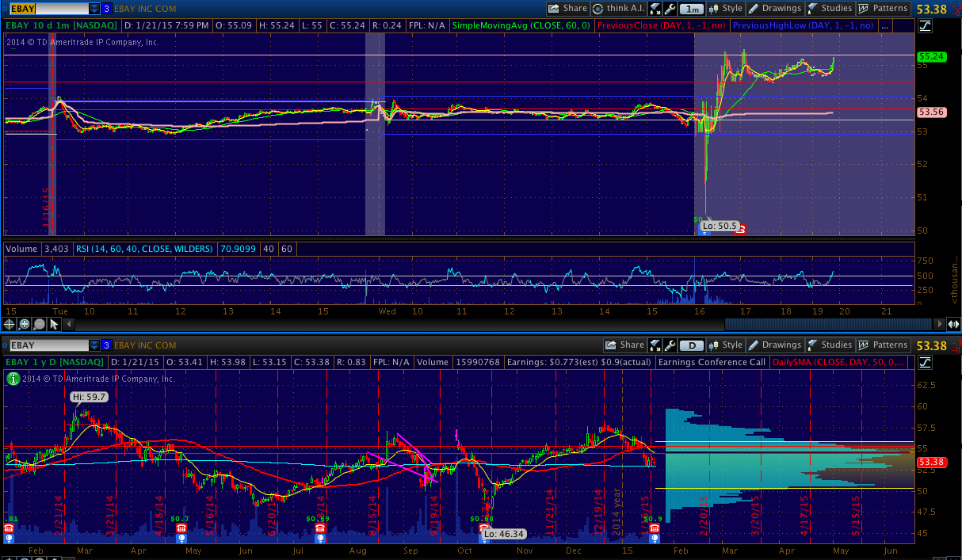Open the D aggregation period selector
962x560 pixels.
point(693,345)
